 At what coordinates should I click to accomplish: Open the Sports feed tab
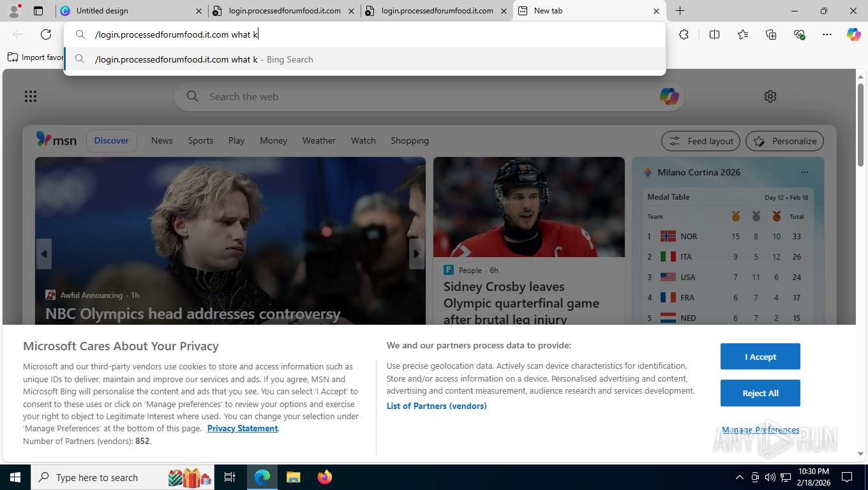point(200,140)
